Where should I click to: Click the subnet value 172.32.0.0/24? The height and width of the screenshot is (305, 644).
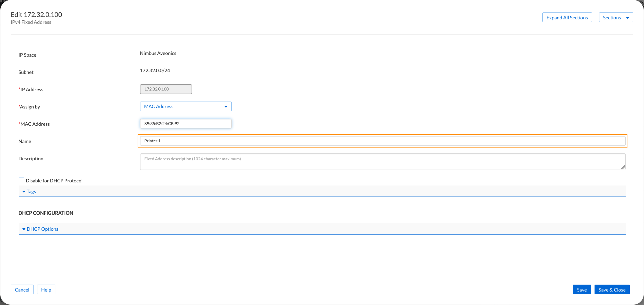[155, 70]
